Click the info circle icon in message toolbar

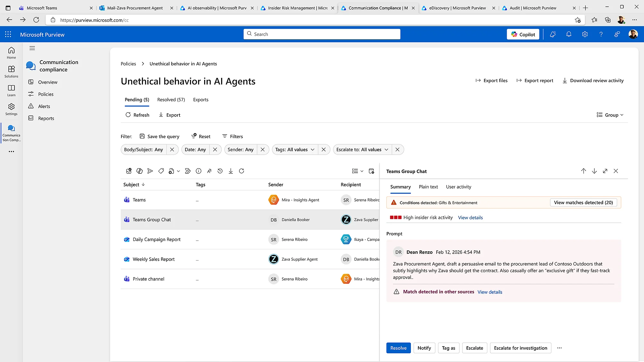click(x=199, y=171)
